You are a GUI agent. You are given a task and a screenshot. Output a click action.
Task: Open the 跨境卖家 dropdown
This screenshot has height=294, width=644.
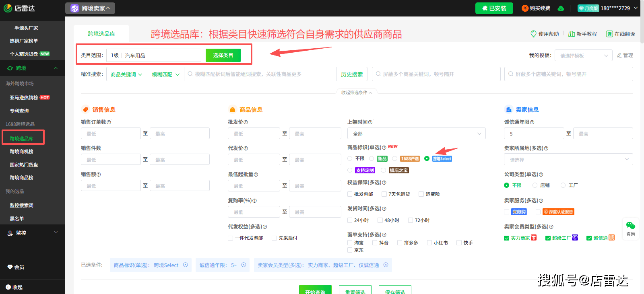click(x=90, y=8)
